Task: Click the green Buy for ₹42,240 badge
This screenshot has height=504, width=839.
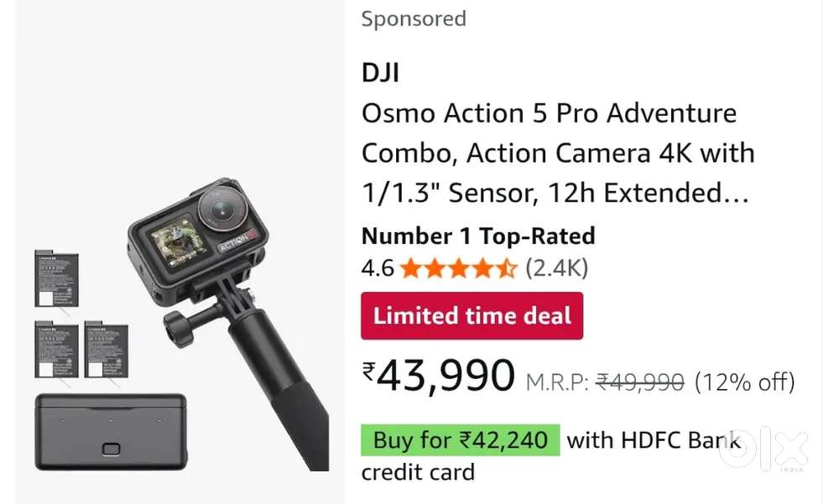Action: 460,439
